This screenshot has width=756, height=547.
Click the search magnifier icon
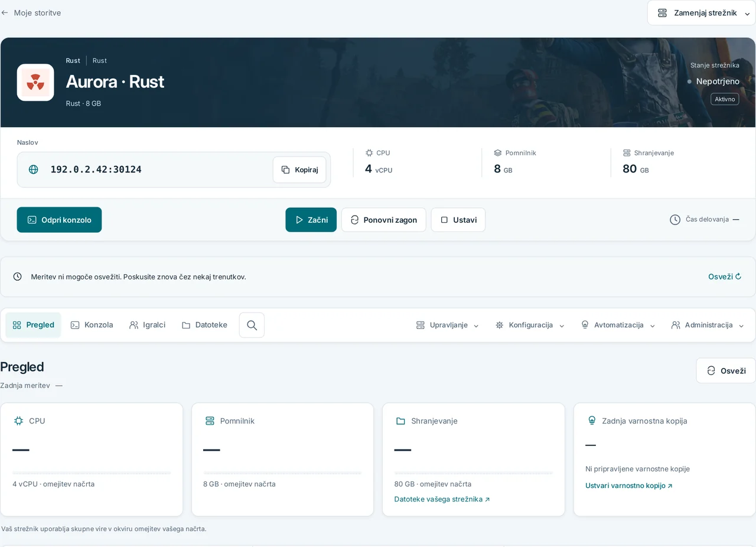tap(252, 325)
